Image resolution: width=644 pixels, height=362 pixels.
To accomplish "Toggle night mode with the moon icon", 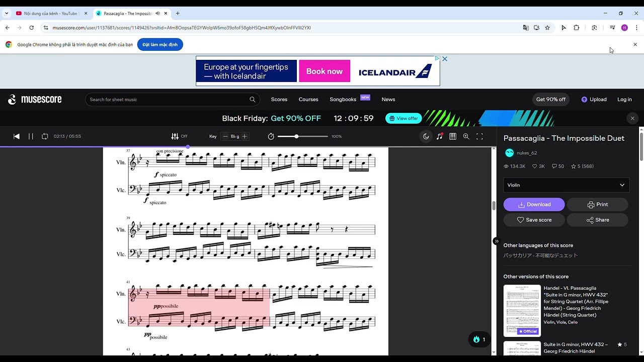I will [x=426, y=136].
